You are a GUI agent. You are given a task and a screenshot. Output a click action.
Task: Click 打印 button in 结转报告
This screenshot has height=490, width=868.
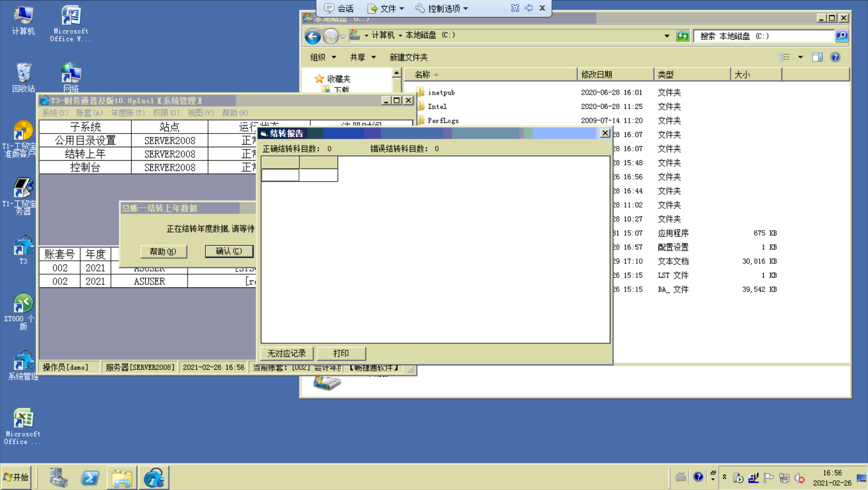(341, 353)
